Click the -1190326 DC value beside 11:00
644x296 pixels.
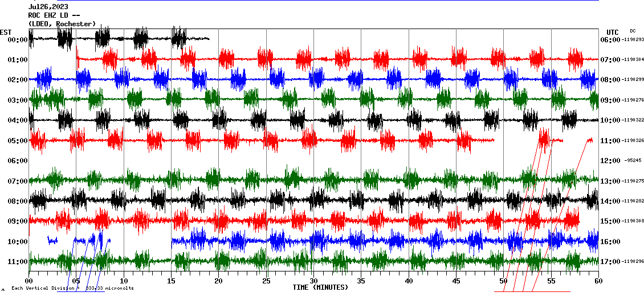coord(632,141)
